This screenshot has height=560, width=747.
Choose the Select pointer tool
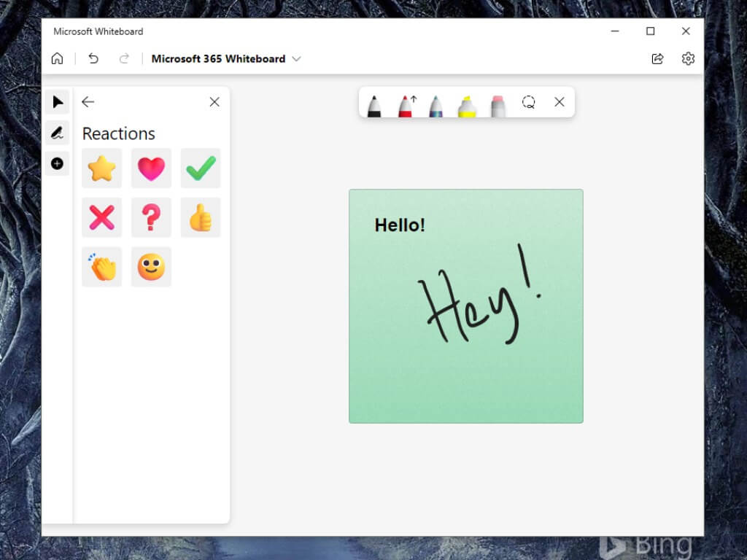point(58,102)
